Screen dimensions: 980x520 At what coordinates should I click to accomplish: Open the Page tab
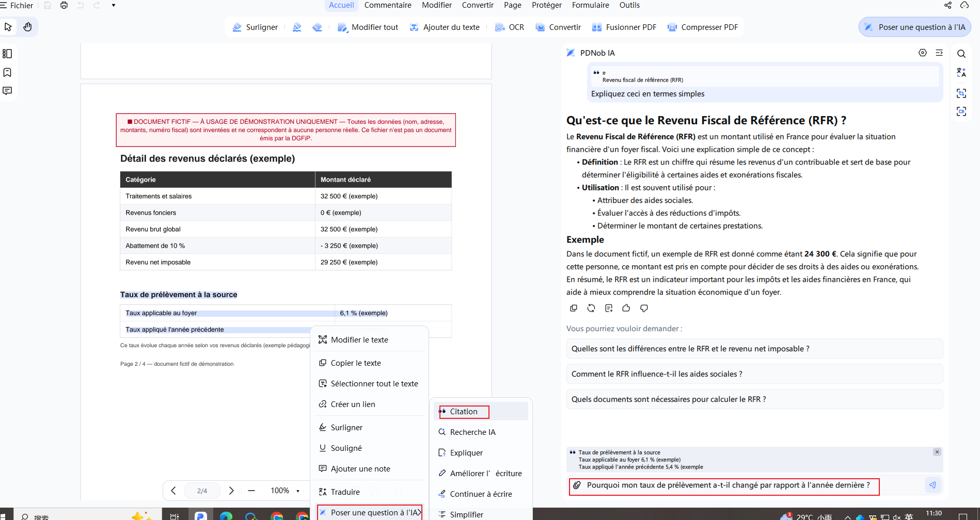pos(512,5)
